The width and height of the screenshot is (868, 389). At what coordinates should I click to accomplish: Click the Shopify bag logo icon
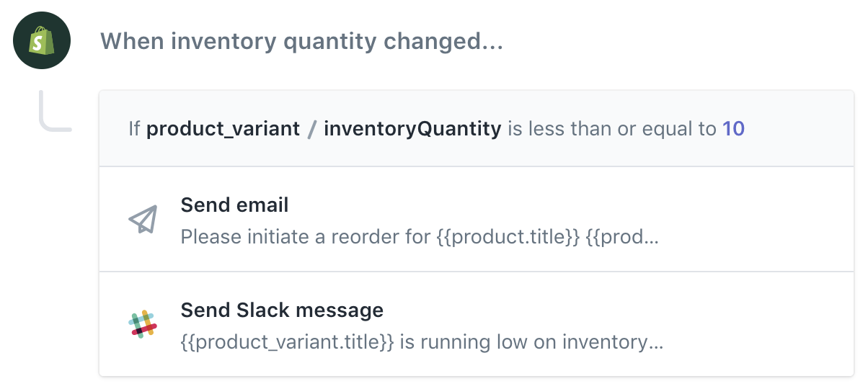42,41
